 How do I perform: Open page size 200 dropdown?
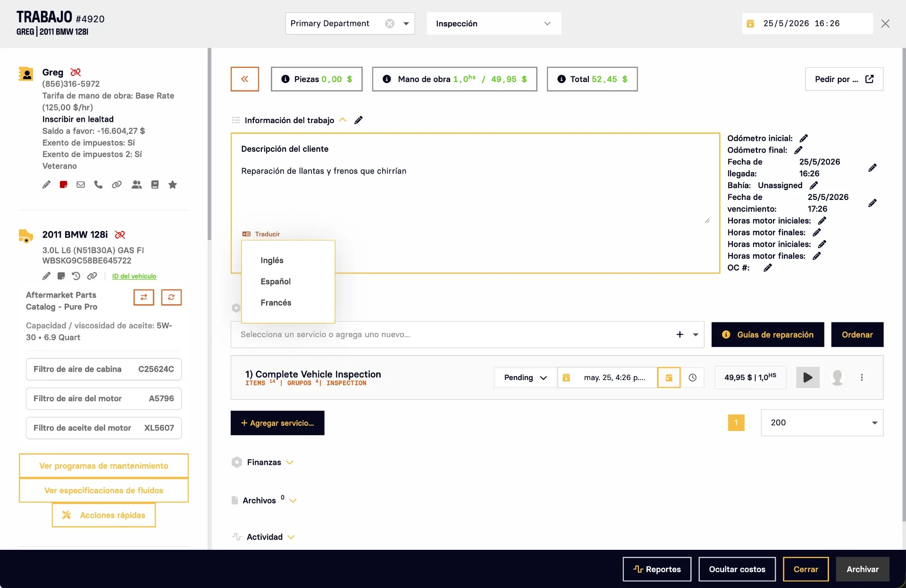[822, 422]
